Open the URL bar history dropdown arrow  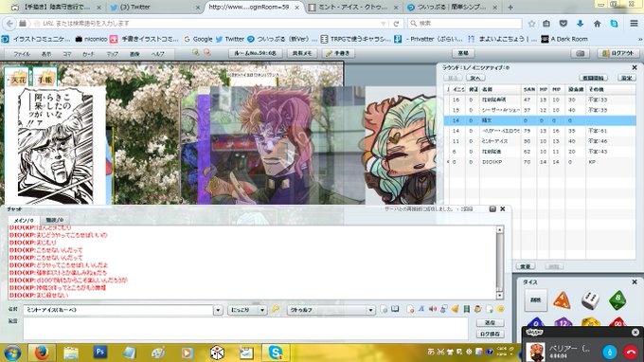[x=384, y=24]
